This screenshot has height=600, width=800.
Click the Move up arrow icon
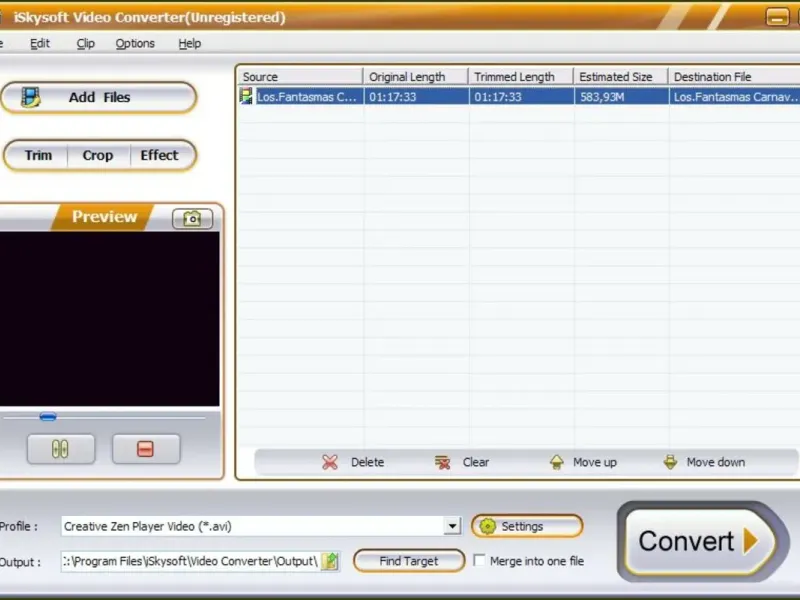557,462
